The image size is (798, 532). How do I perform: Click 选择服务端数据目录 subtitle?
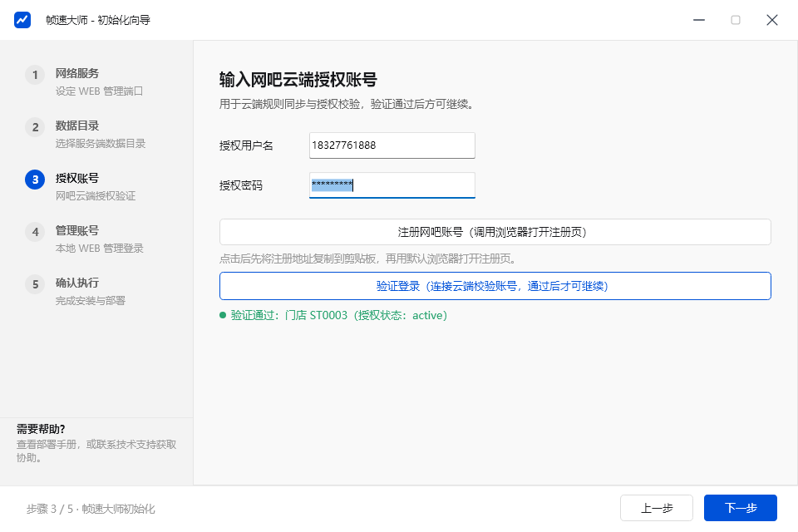[101, 144]
